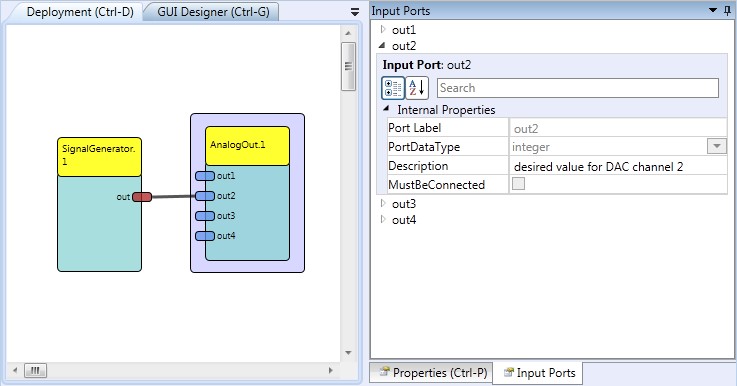Image resolution: width=737 pixels, height=386 pixels.
Task: Click the Port Label value out2
Action: (618, 128)
